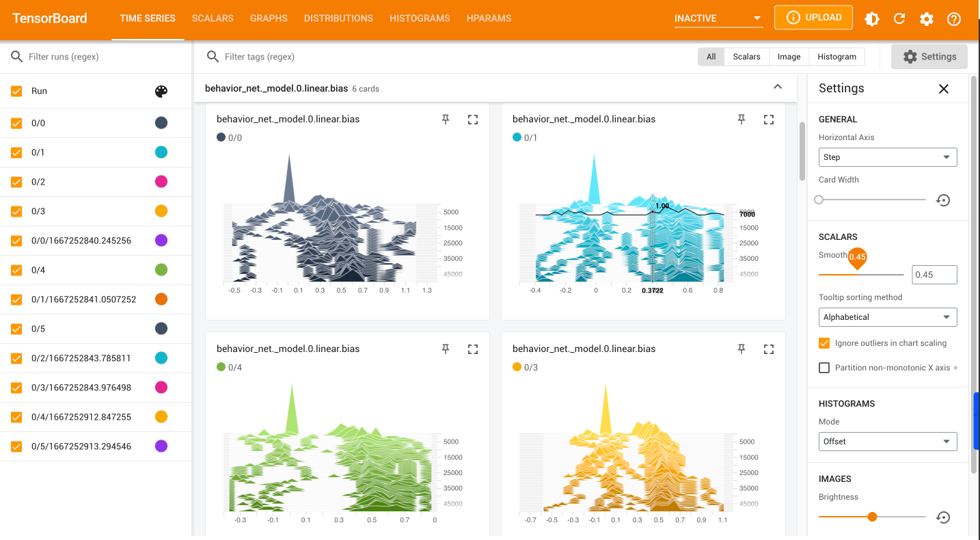Viewport: 980px width, 540px height.
Task: Switch to the SCALARS tab
Action: [213, 18]
